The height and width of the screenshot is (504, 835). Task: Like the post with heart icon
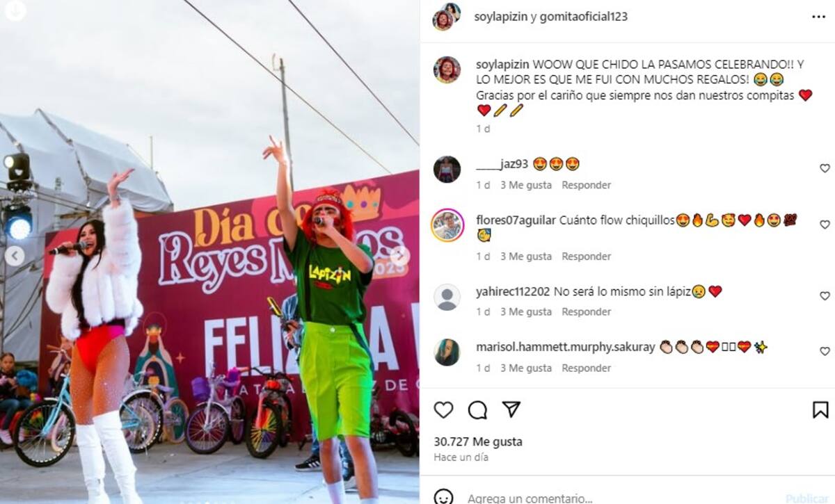click(x=443, y=410)
